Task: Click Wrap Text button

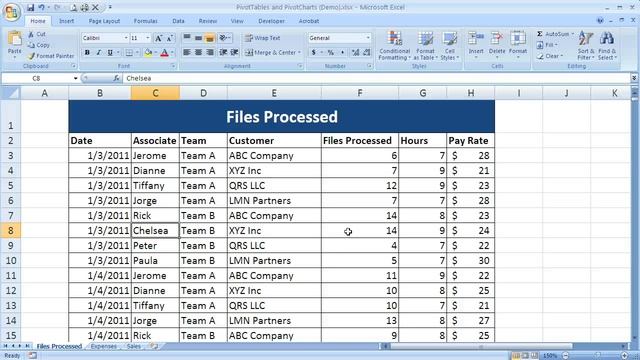Action: [262, 38]
